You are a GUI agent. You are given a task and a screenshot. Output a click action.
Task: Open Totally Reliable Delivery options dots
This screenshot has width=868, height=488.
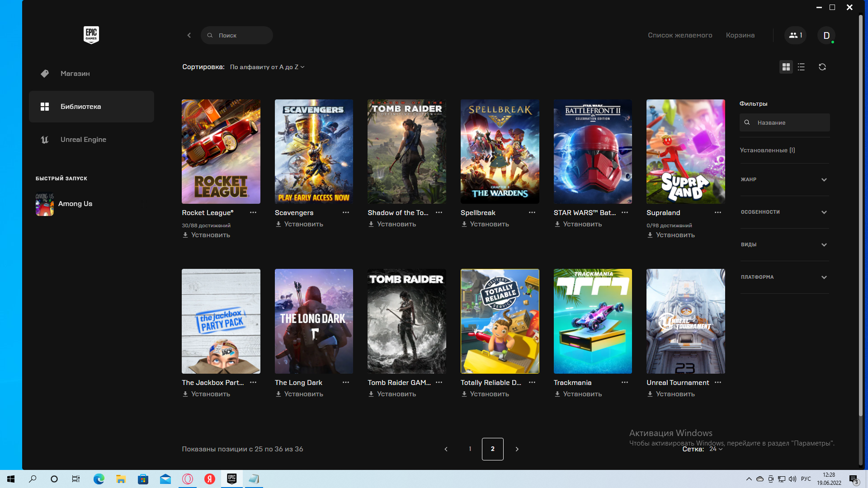(x=532, y=382)
